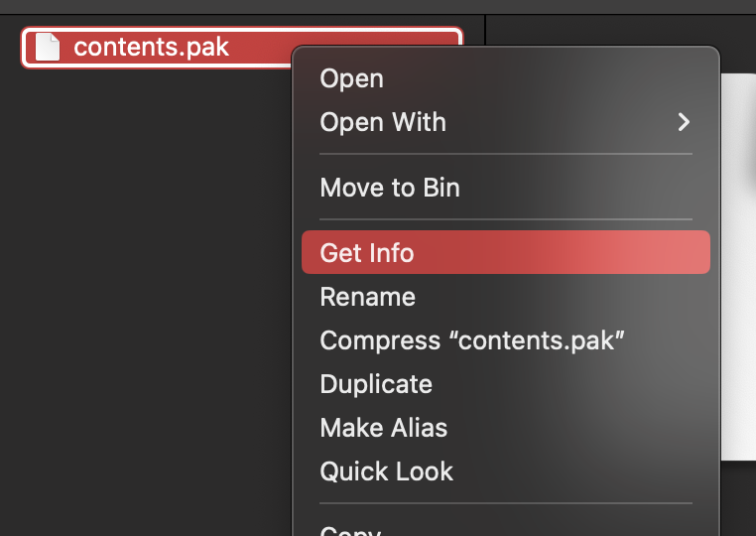This screenshot has width=756, height=536.
Task: Select the Make Alias menu item
Action: click(505, 428)
